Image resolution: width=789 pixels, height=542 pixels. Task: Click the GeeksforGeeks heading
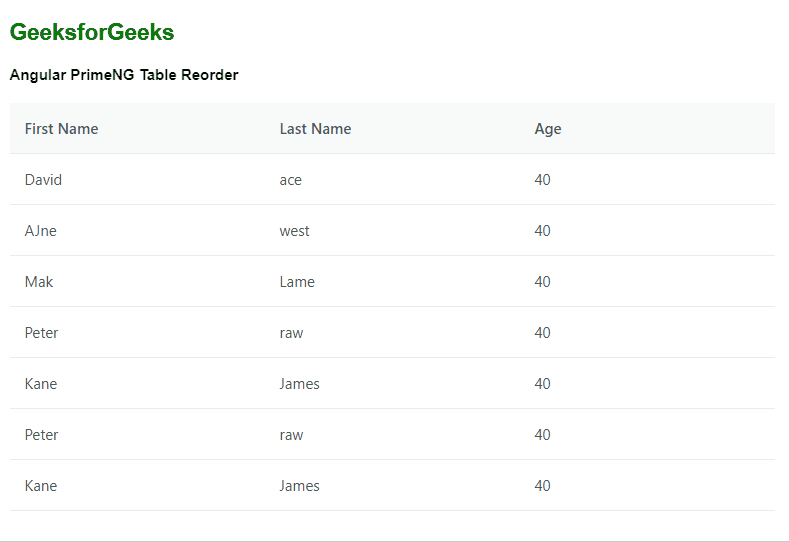coord(92,33)
